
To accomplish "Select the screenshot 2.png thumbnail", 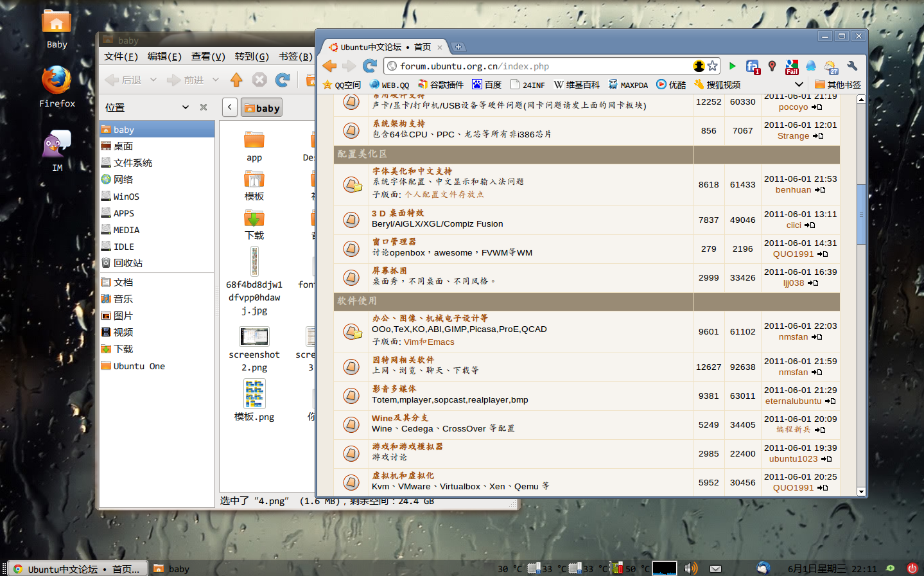I will pos(254,336).
